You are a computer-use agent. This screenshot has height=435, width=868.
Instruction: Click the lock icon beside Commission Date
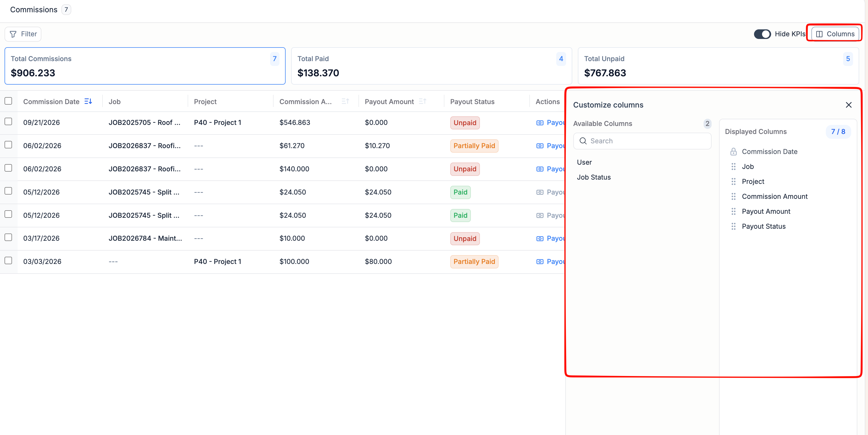(x=733, y=152)
